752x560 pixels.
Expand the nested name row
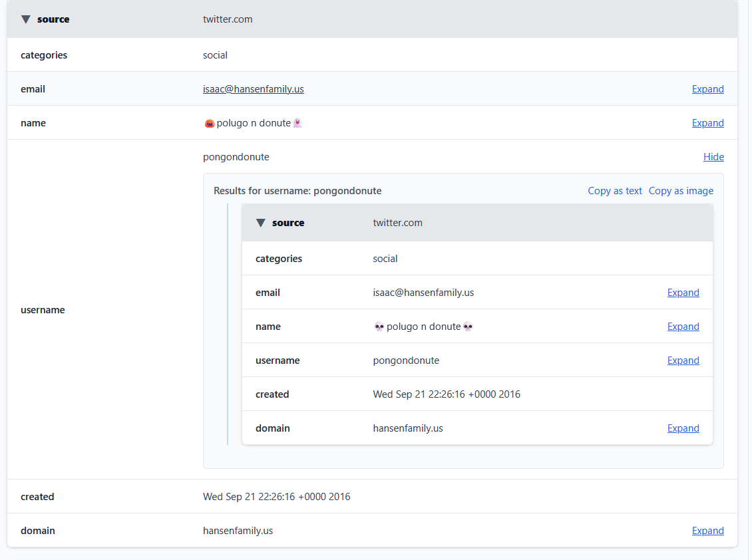683,327
